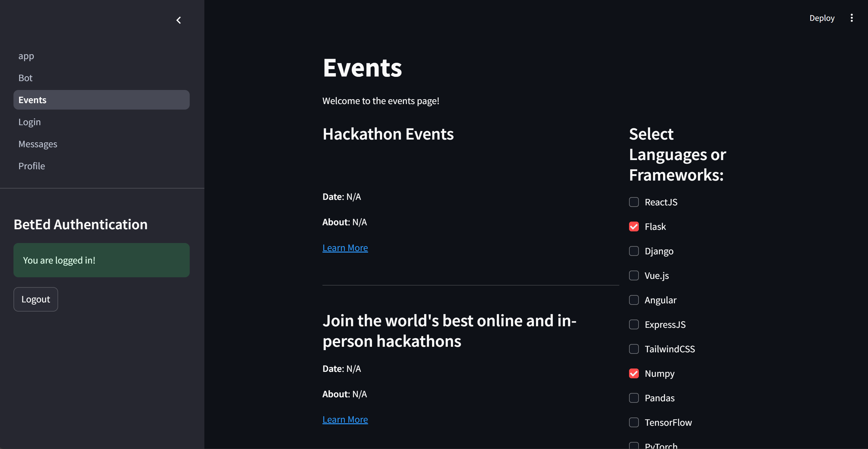Select the Angular checkbox
Screen dimensions: 868x449
coord(633,300)
